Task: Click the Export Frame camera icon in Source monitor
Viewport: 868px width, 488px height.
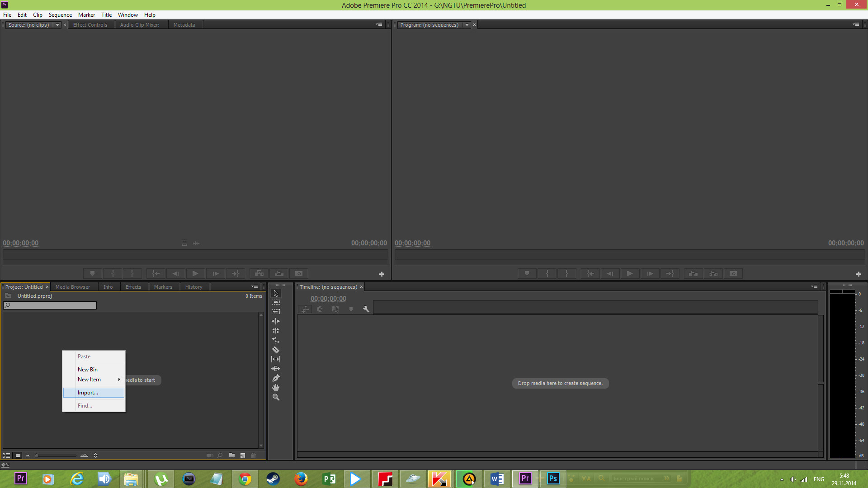Action: point(299,273)
